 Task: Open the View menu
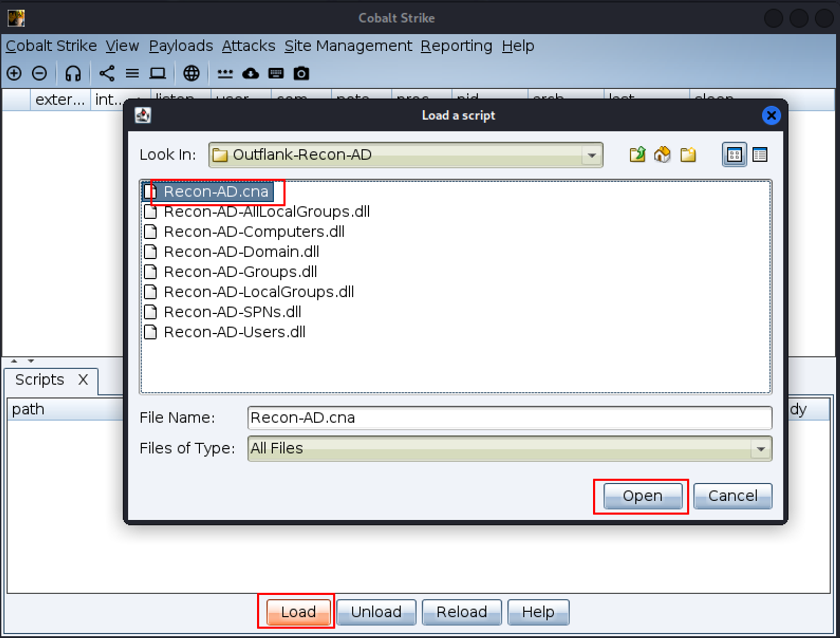(122, 46)
